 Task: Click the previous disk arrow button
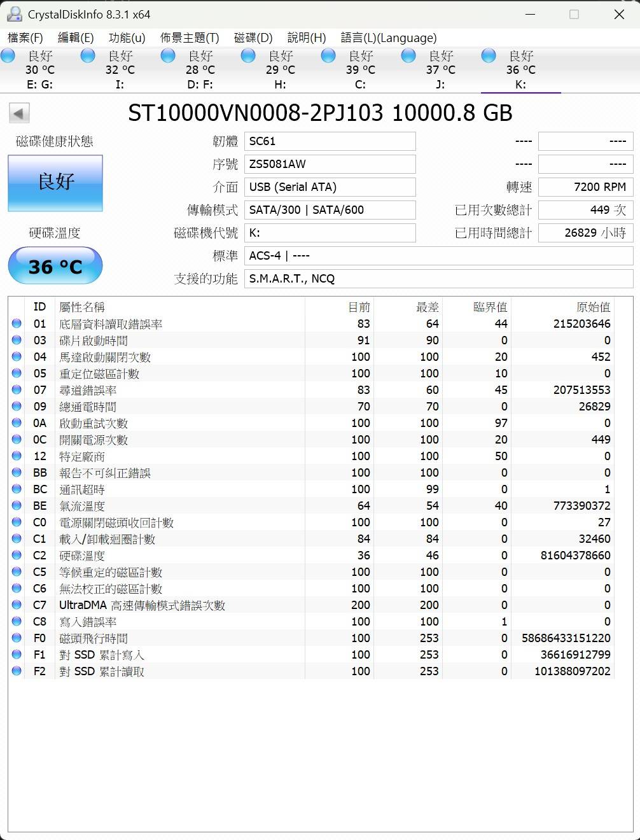pyautogui.click(x=19, y=113)
